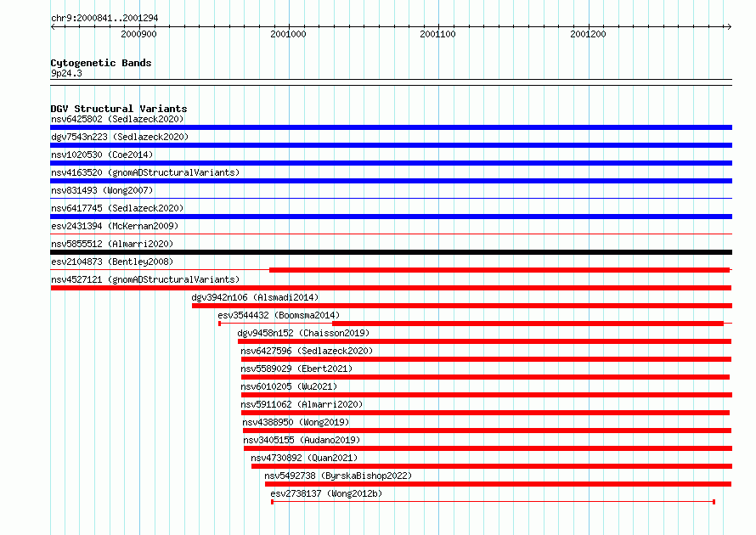Click the nsv5492738 (ByrskaBishop2022) label

point(338,476)
